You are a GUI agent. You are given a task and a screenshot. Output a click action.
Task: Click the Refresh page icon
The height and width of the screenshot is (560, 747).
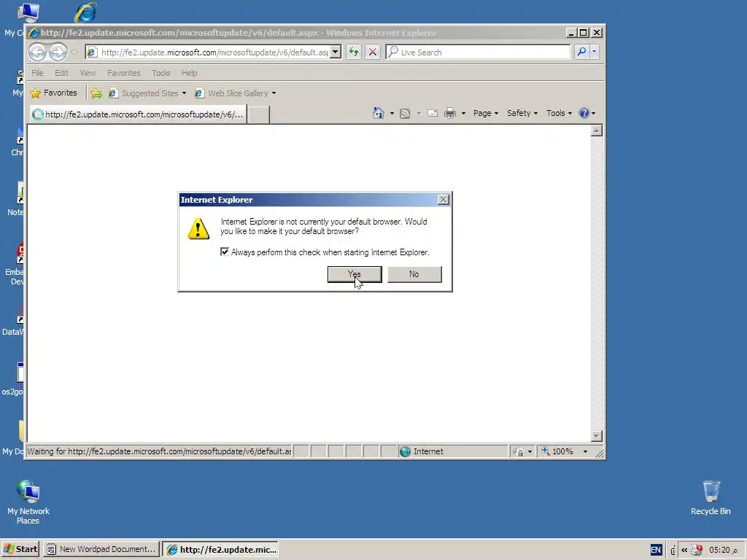tap(354, 52)
